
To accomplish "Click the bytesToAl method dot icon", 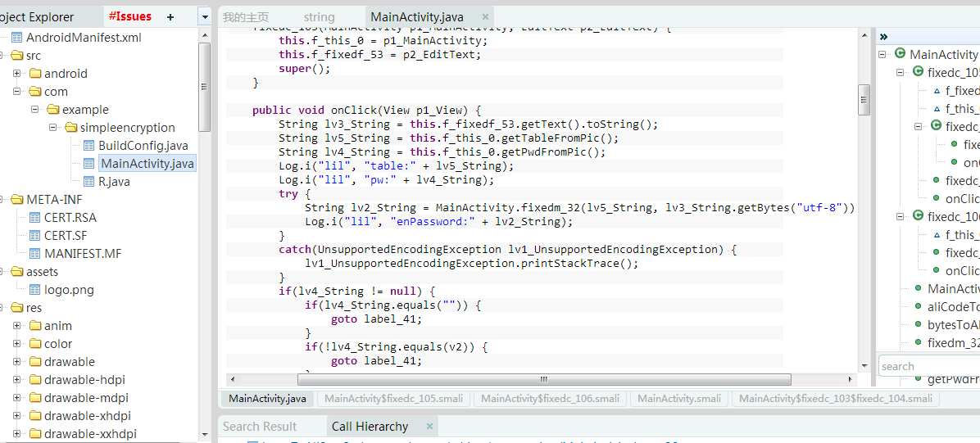I will (x=918, y=323).
